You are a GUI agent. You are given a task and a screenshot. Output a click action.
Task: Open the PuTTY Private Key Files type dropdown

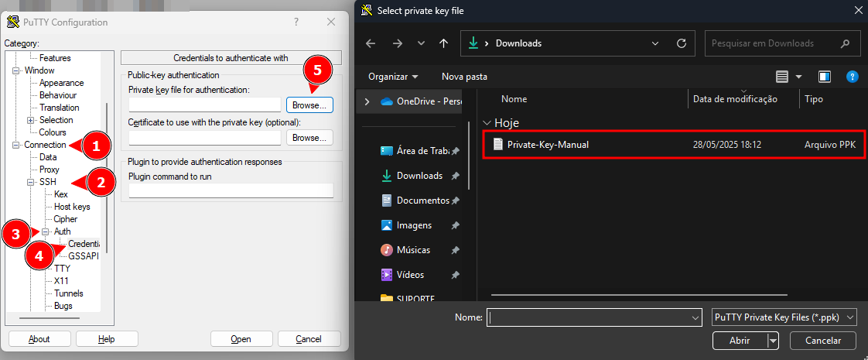[784, 317]
